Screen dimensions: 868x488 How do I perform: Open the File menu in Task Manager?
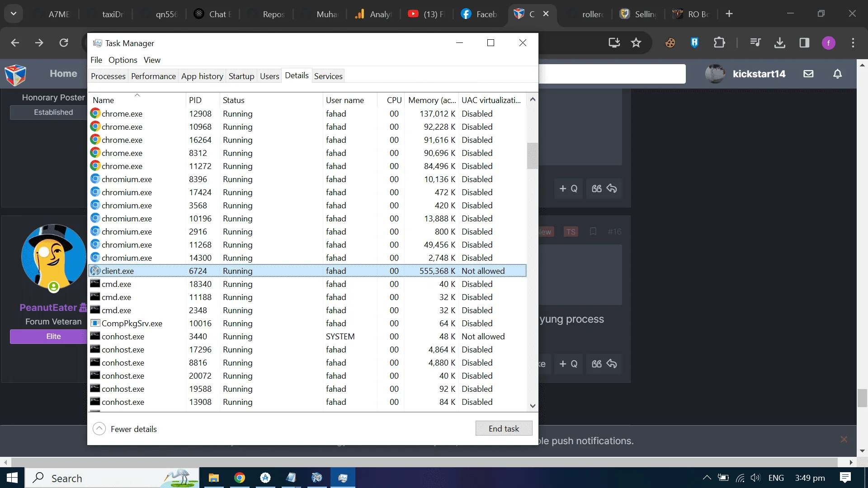click(x=96, y=60)
